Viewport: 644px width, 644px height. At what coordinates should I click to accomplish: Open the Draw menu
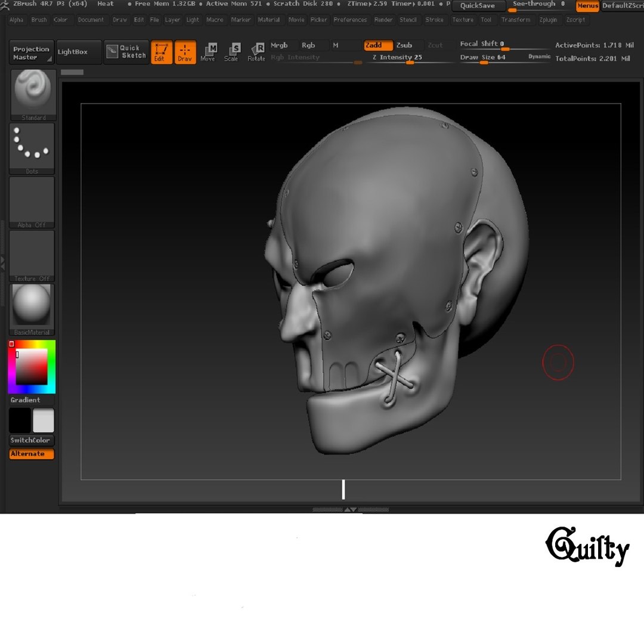click(x=120, y=20)
